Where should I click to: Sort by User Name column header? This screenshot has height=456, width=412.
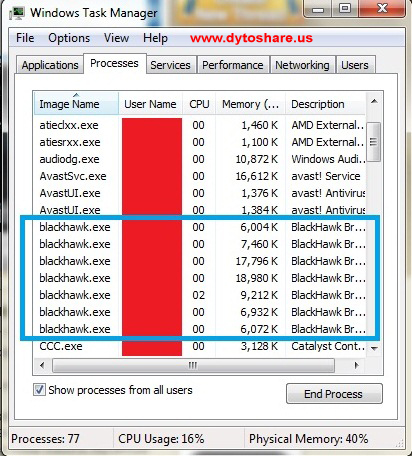click(x=150, y=104)
